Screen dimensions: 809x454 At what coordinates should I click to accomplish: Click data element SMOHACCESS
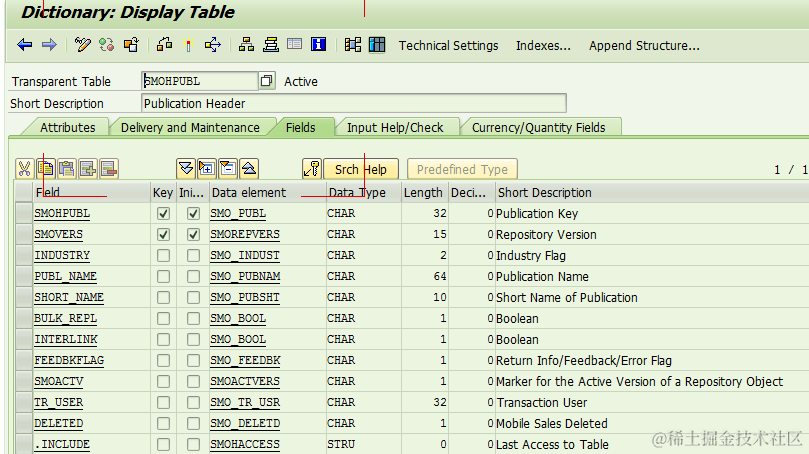(245, 444)
